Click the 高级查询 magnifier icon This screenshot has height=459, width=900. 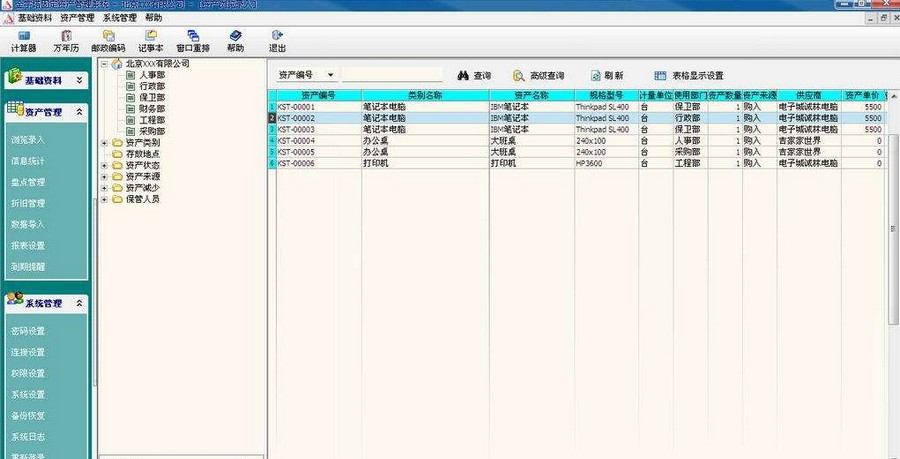(519, 76)
